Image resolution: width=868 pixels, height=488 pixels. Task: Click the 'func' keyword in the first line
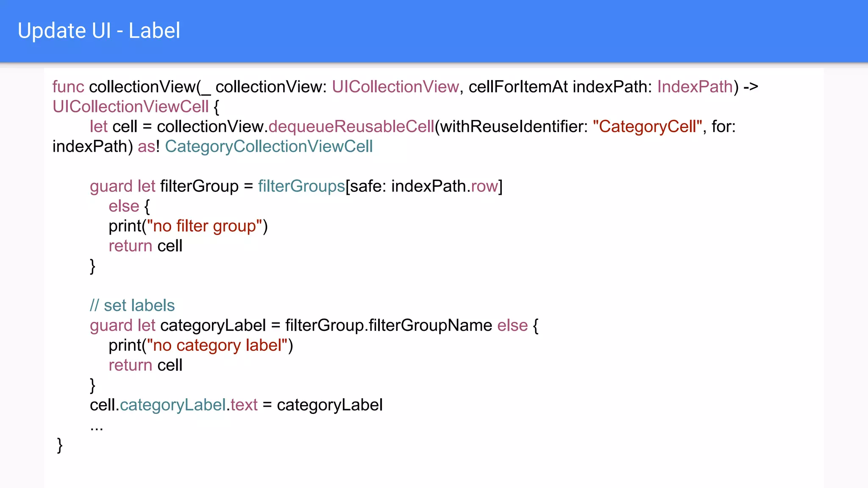click(68, 87)
